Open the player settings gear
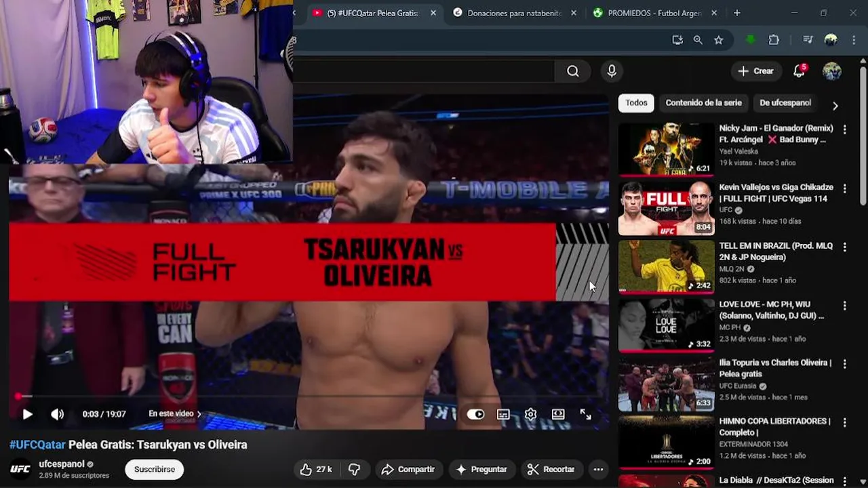This screenshot has width=868, height=488. click(x=530, y=414)
